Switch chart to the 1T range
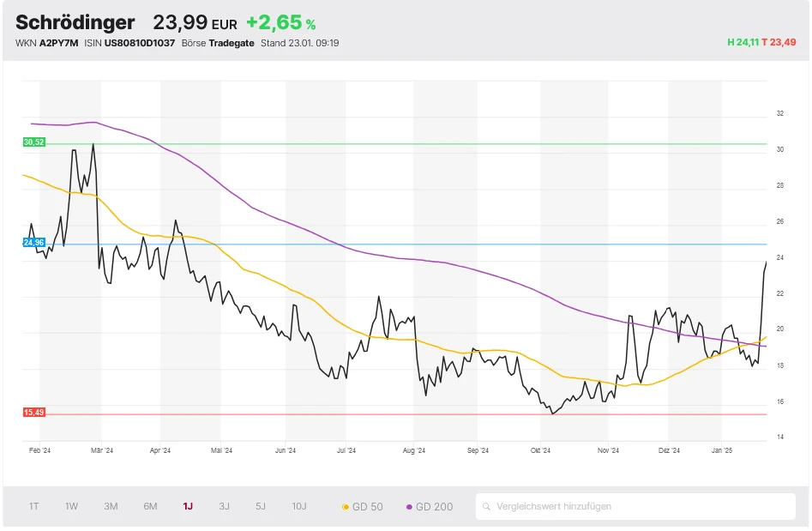The image size is (812, 531). click(x=34, y=506)
